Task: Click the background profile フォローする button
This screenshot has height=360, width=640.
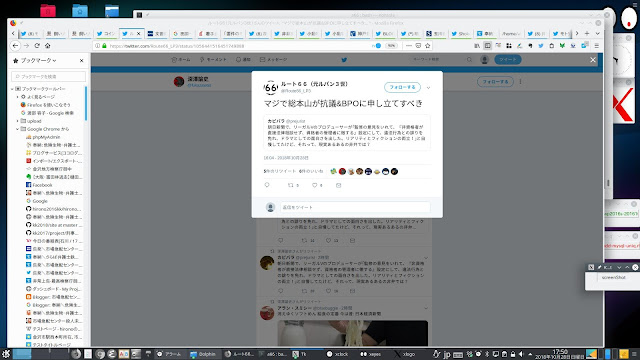Action: click(x=495, y=82)
